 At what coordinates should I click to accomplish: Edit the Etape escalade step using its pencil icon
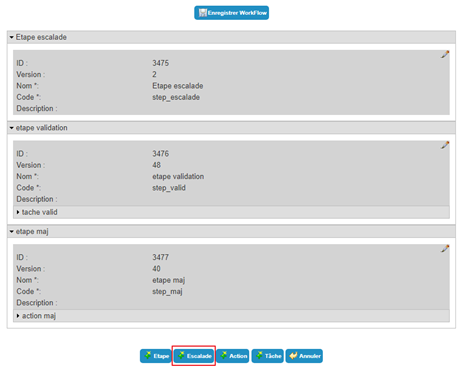(445, 54)
